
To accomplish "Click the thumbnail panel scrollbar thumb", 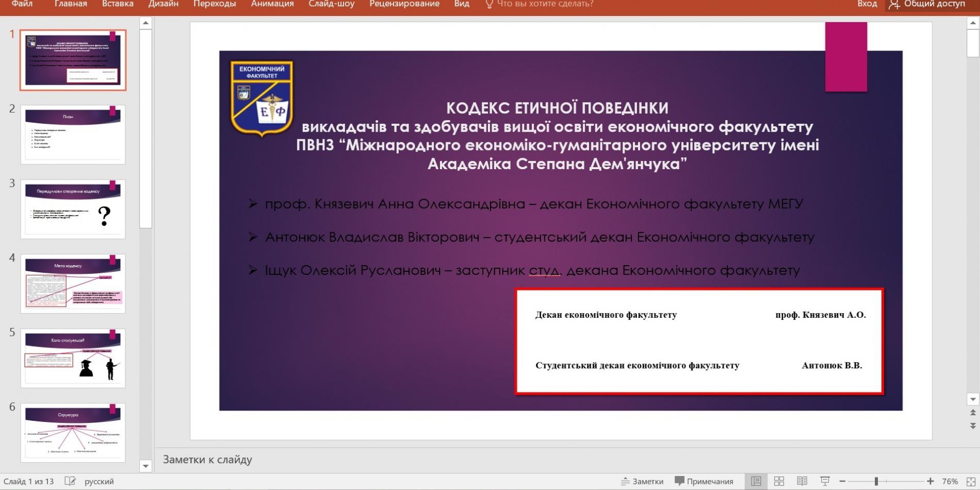I will tap(145, 129).
